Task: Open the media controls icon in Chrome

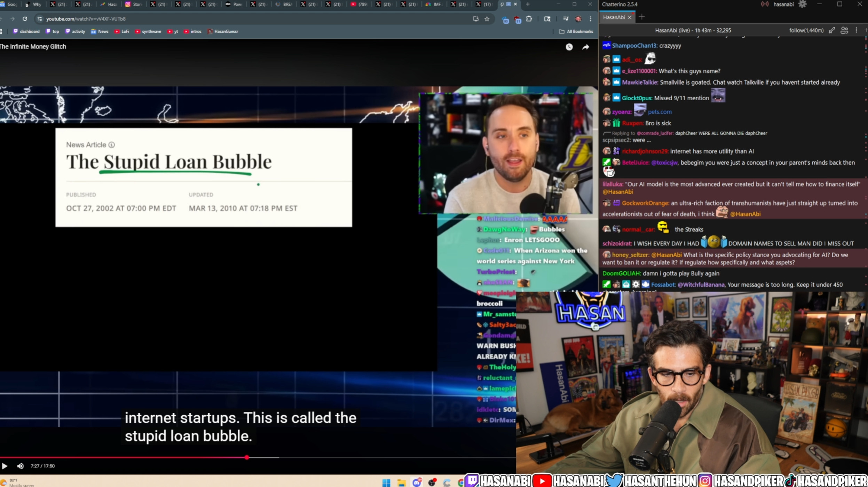Action: (x=566, y=19)
